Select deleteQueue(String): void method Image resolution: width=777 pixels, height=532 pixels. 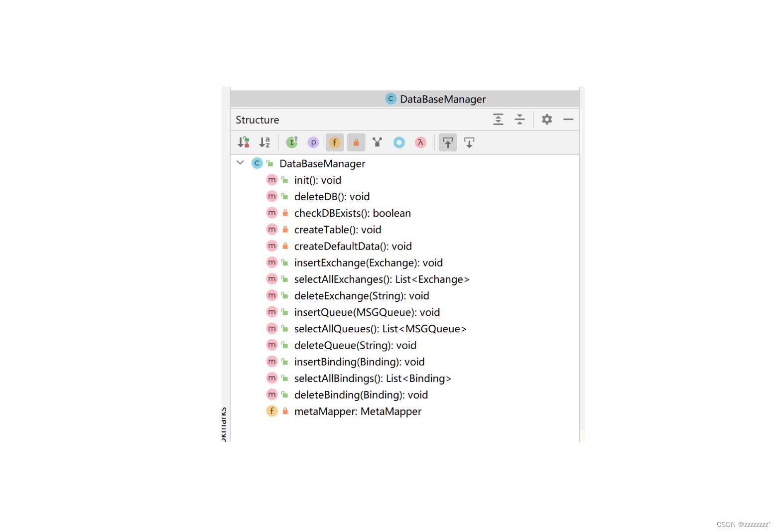click(355, 345)
